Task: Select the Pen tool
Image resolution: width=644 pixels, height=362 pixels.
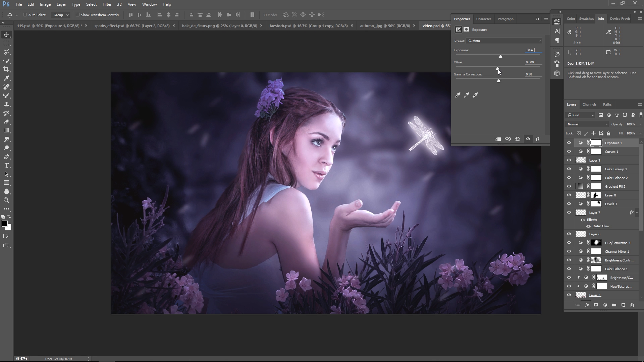Action: tap(6, 157)
